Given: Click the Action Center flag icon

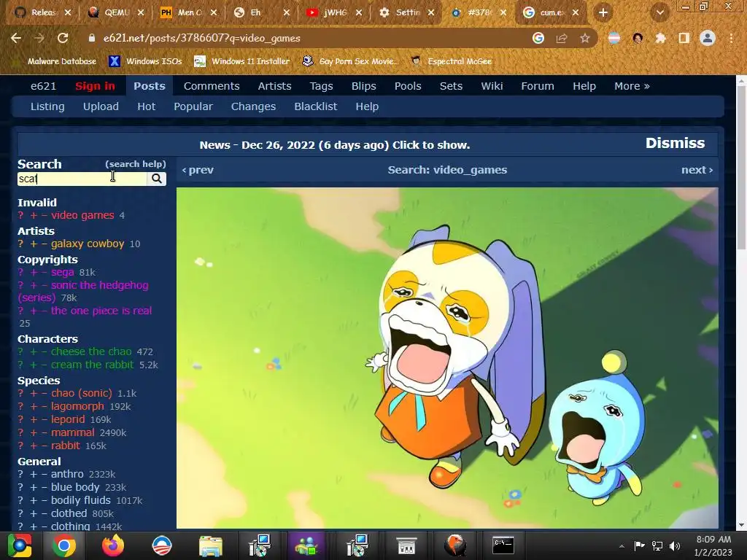Looking at the screenshot, I should point(639,546).
